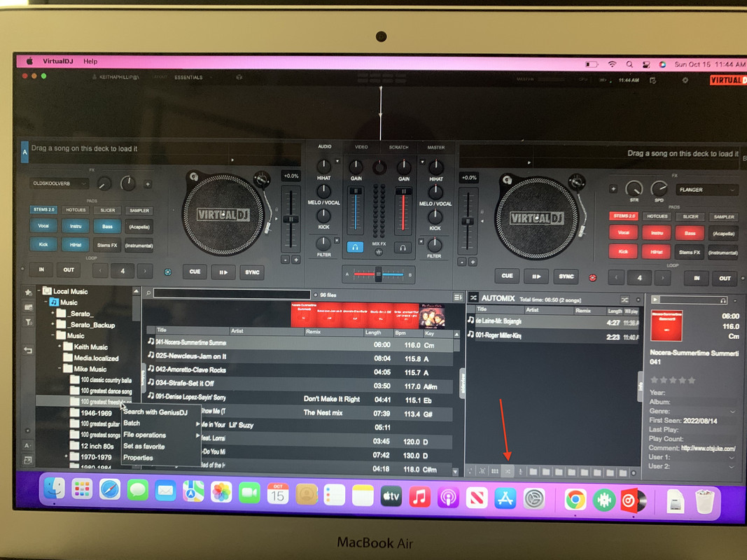Open the FLANGER effect dropdown
Image resolution: width=747 pixels, height=560 pixels.
706,190
